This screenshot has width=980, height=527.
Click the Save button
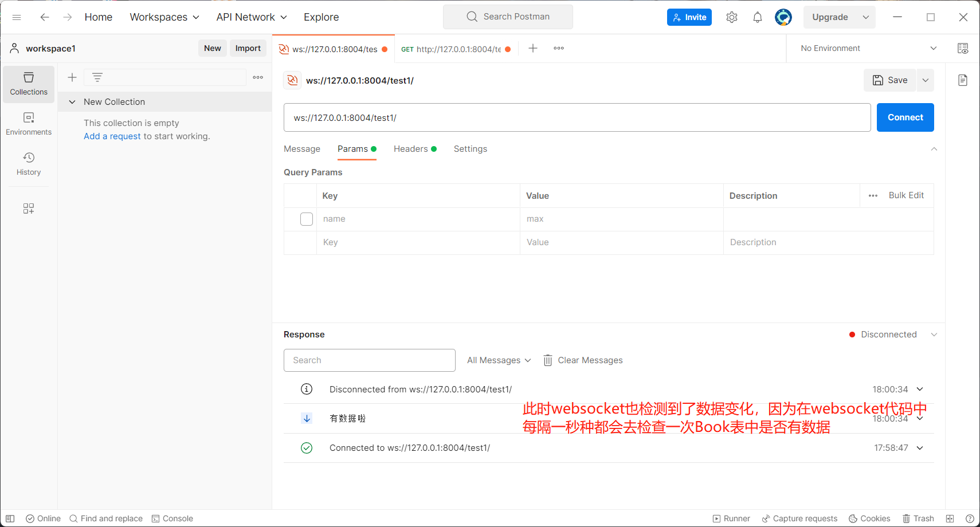(x=890, y=80)
